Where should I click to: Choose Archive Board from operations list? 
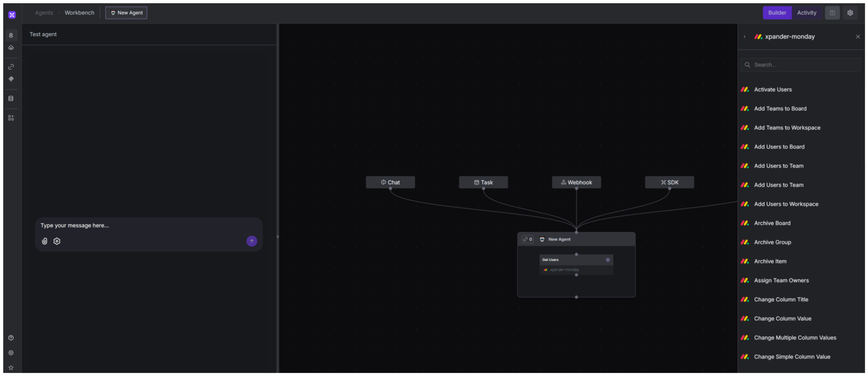(x=772, y=223)
